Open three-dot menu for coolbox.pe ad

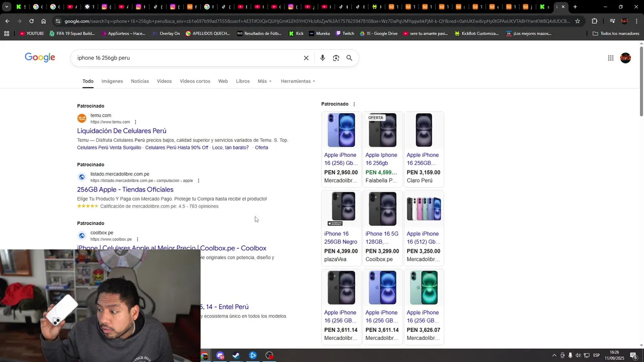(137, 239)
